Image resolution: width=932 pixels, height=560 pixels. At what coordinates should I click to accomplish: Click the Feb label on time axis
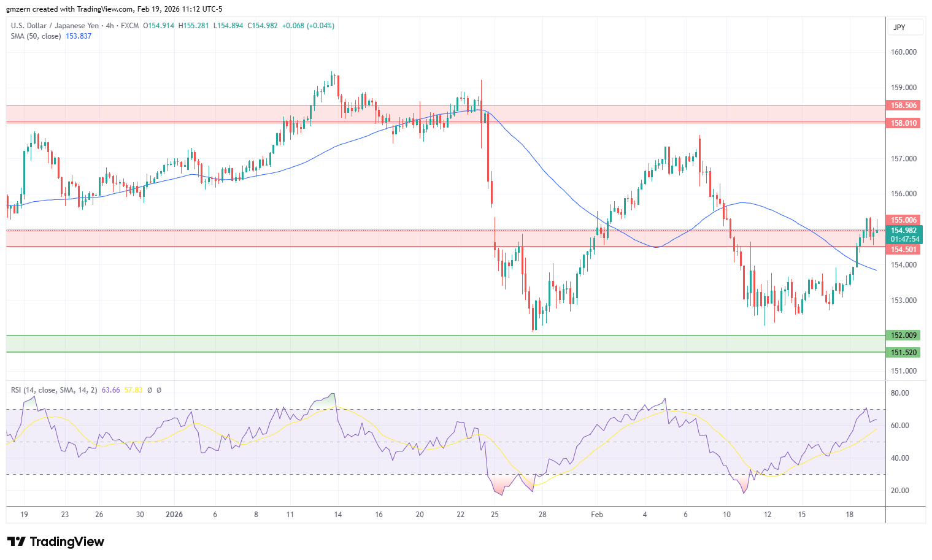tap(597, 515)
